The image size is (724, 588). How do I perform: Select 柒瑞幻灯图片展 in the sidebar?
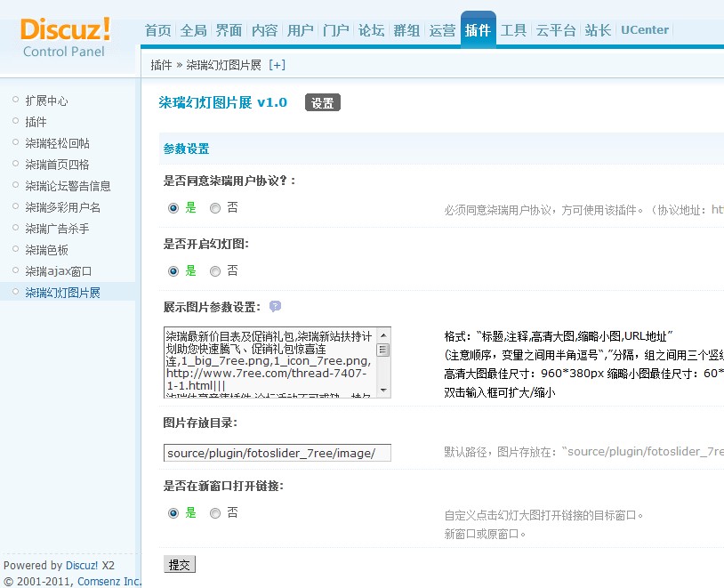pos(63,293)
